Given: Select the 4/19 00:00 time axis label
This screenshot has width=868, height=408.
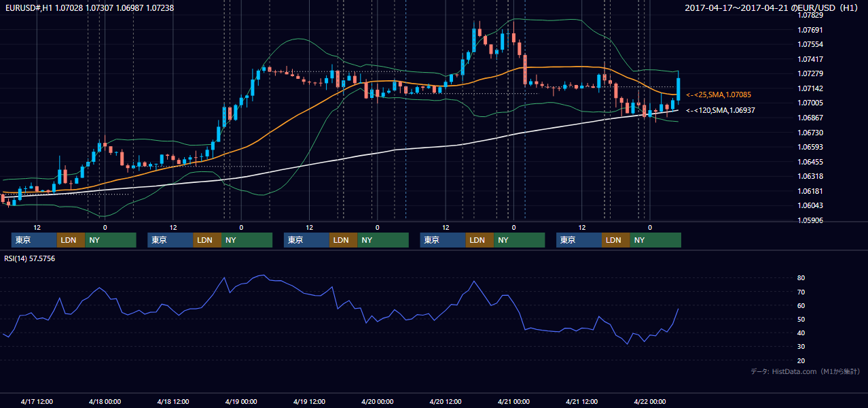Looking at the screenshot, I should pyautogui.click(x=241, y=401).
